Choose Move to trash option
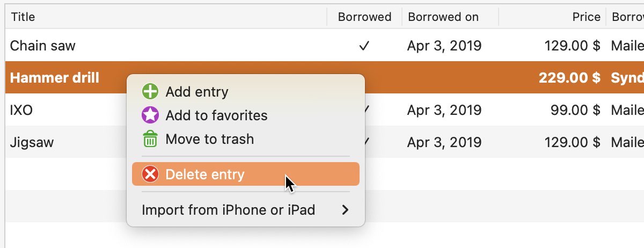This screenshot has height=248, width=644. tap(209, 140)
